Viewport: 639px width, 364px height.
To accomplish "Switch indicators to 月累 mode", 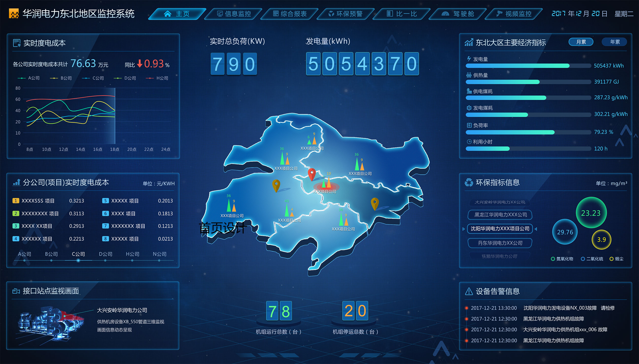I will click(x=581, y=42).
